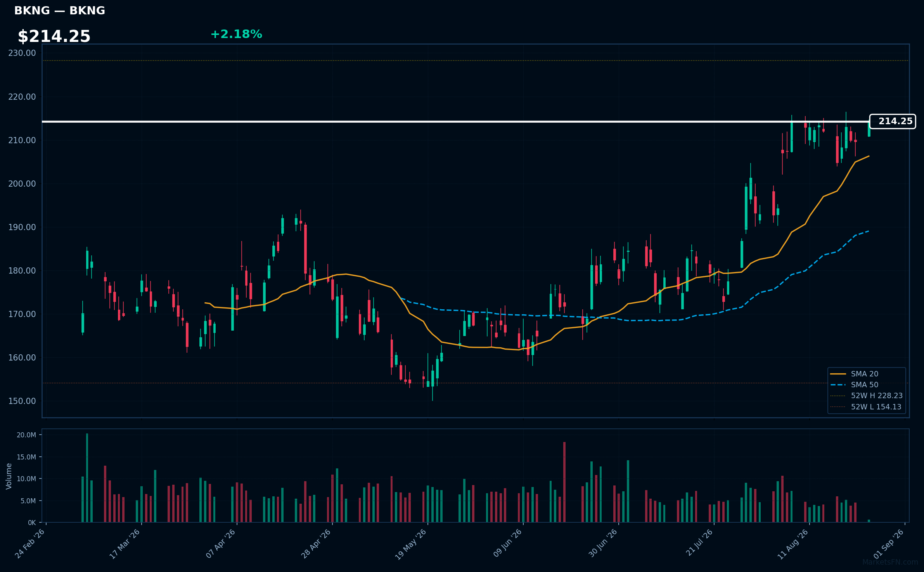Click the Volume axis title
The image size is (924, 572).
coord(9,476)
